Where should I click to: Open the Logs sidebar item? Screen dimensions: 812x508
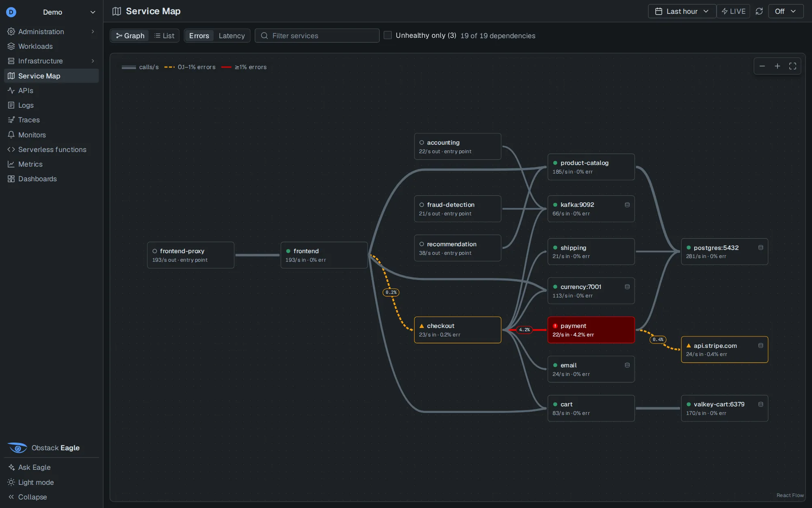51,105
